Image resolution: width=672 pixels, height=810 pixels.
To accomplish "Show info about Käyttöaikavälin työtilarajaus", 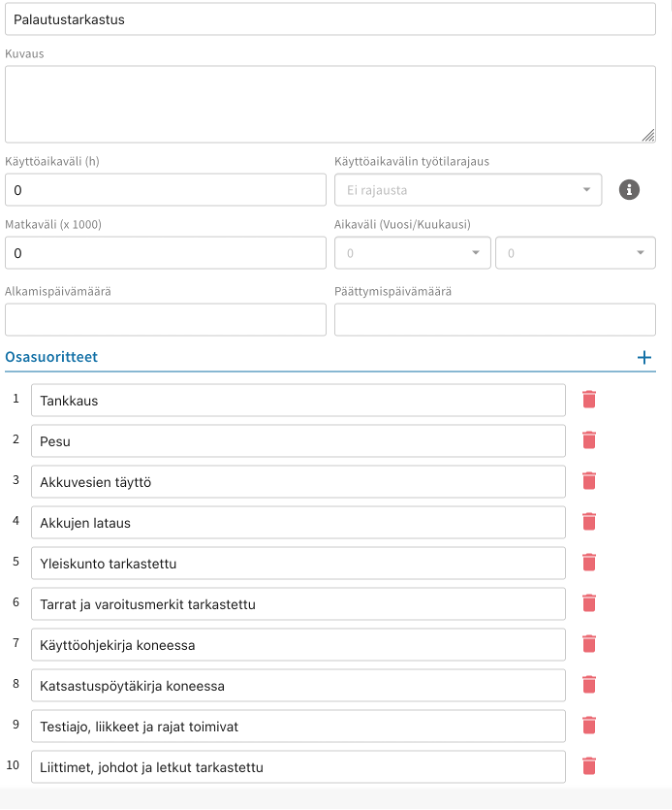I will 629,189.
